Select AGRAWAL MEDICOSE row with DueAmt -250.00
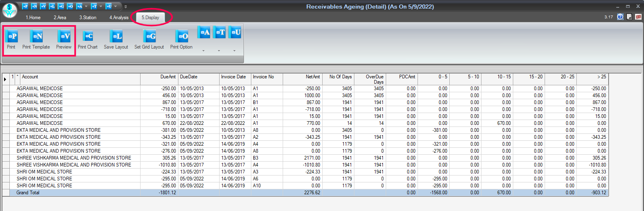The height and width of the screenshot is (211, 644). click(x=305, y=89)
